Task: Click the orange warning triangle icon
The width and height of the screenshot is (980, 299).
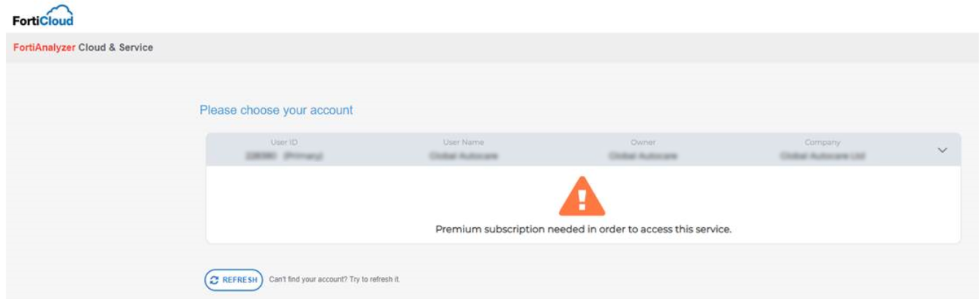Action: pos(582,197)
